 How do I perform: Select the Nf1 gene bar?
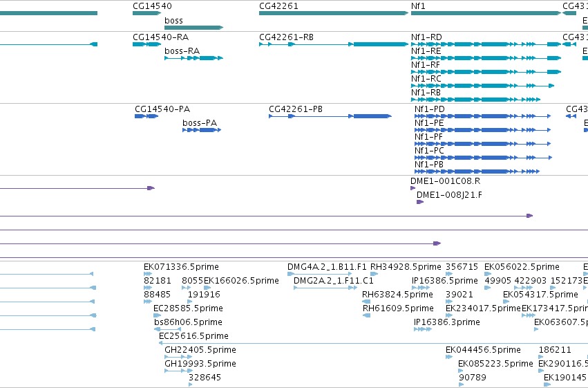[x=486, y=13]
